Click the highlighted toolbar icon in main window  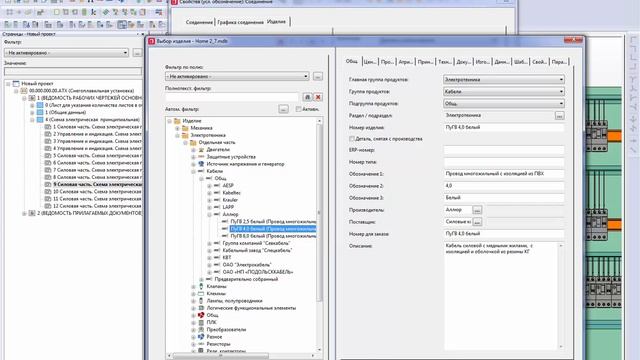point(122,25)
